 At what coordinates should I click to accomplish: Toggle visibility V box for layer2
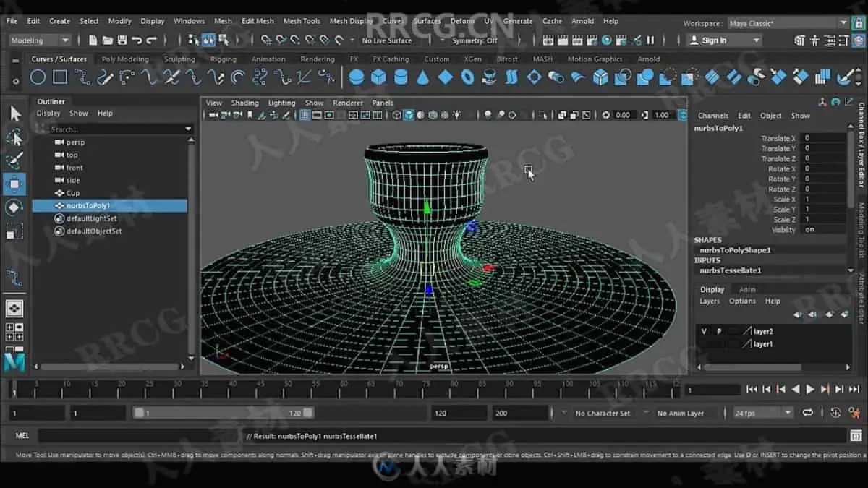[x=704, y=331]
